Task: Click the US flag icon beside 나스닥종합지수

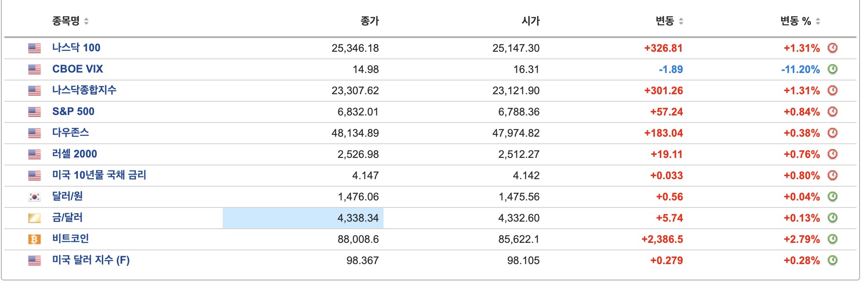Action: tap(35, 91)
